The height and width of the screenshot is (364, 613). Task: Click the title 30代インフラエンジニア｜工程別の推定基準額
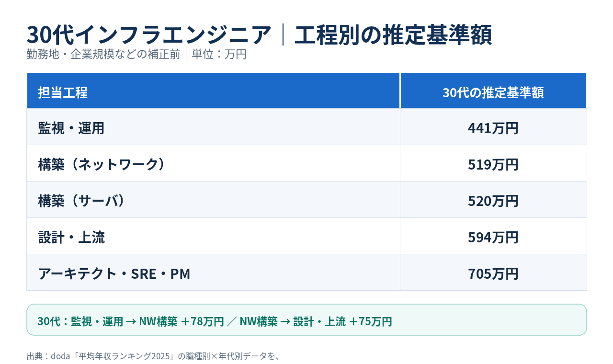[x=259, y=35]
